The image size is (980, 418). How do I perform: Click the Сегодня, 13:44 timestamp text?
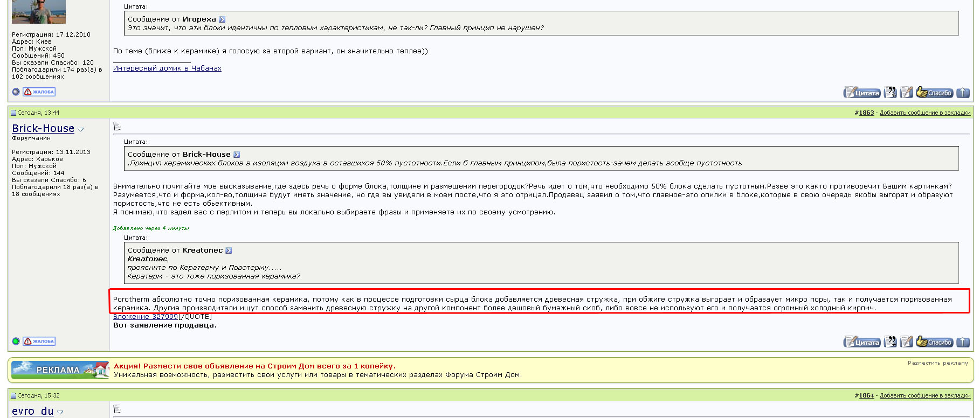pos(38,113)
